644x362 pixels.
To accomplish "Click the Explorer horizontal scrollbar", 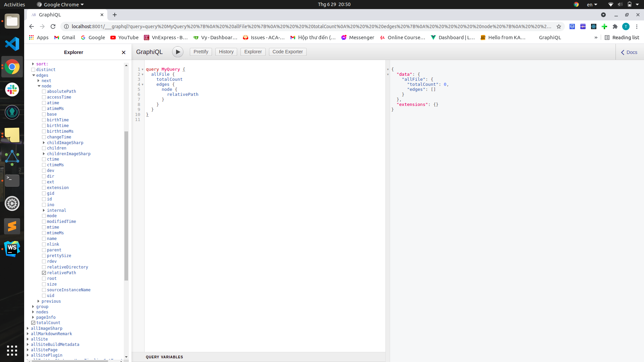I will 70,361.
